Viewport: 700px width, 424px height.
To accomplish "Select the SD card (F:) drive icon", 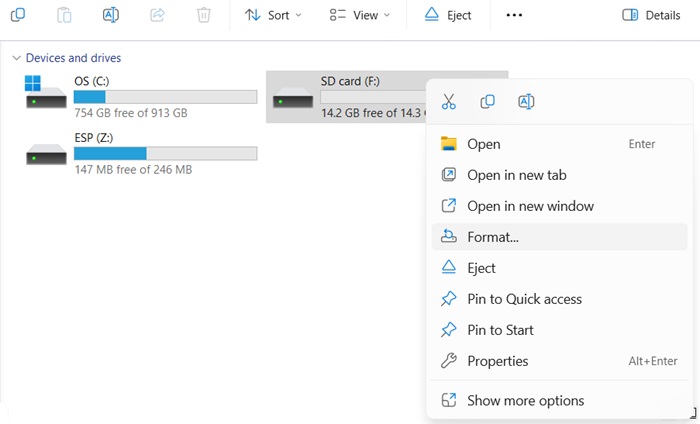I will coord(293,98).
